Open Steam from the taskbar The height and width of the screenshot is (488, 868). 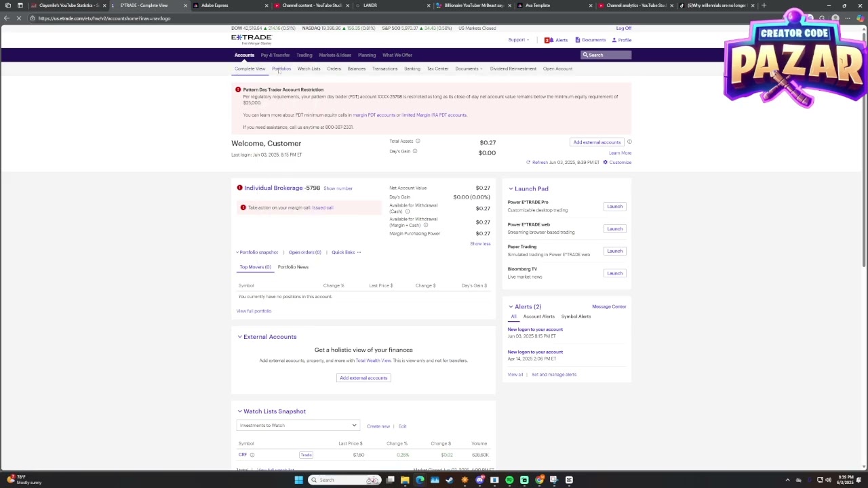click(450, 480)
